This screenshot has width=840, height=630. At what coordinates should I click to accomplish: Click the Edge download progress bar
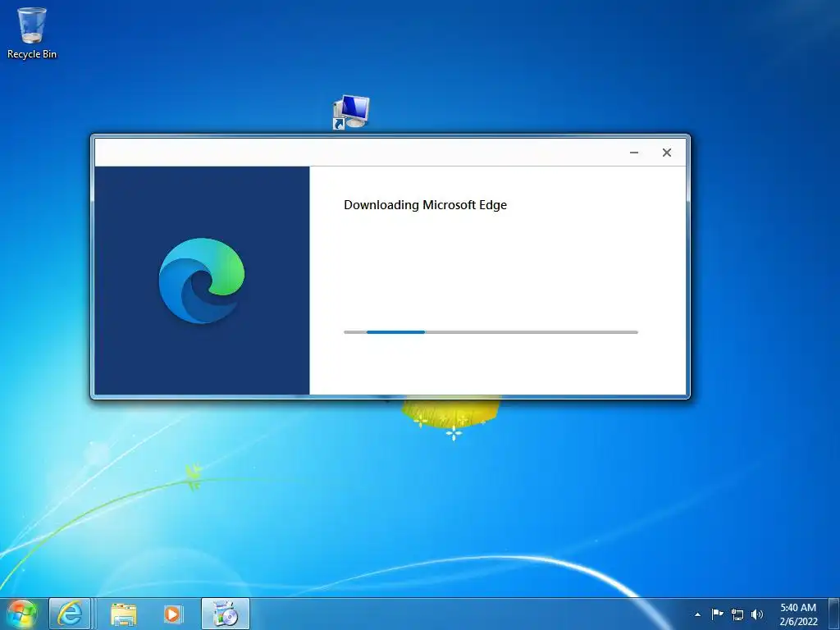pos(491,332)
